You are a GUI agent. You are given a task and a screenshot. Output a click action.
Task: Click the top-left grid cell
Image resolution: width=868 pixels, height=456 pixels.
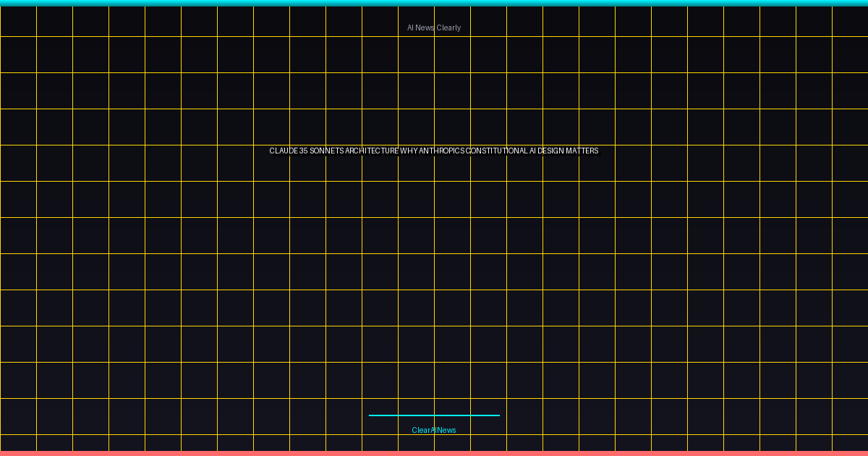(18, 20)
